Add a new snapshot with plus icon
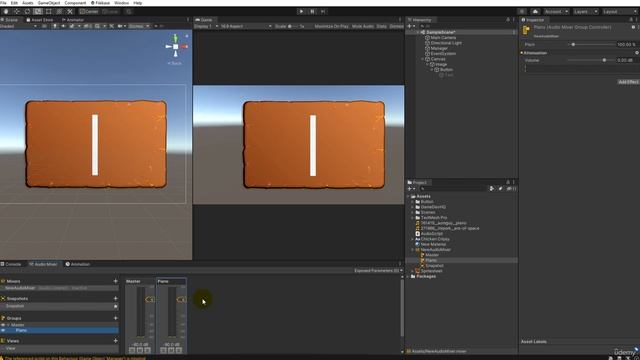This screenshot has width=640, height=360. (x=116, y=298)
